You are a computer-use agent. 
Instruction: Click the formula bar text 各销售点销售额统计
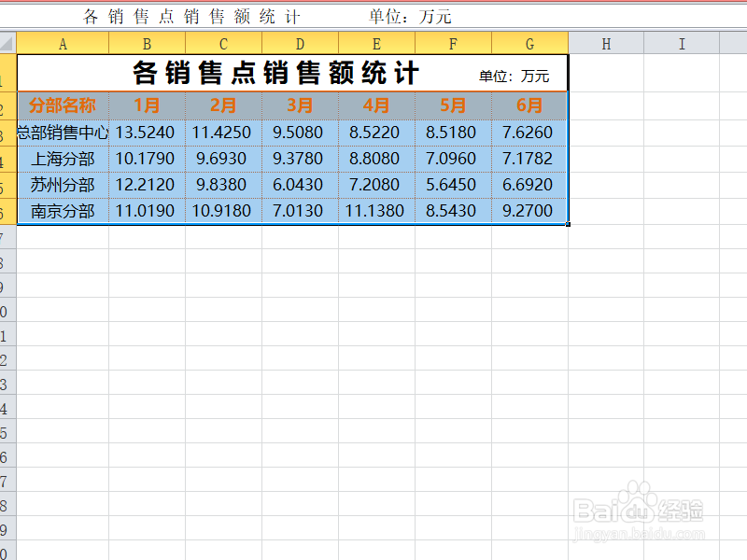click(x=191, y=17)
